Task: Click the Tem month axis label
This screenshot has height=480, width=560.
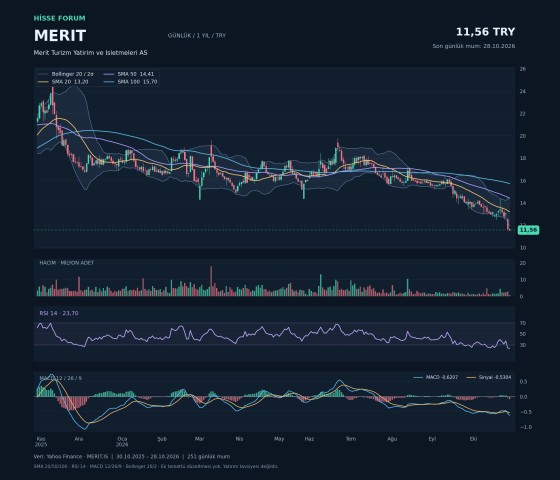Action: (x=351, y=439)
